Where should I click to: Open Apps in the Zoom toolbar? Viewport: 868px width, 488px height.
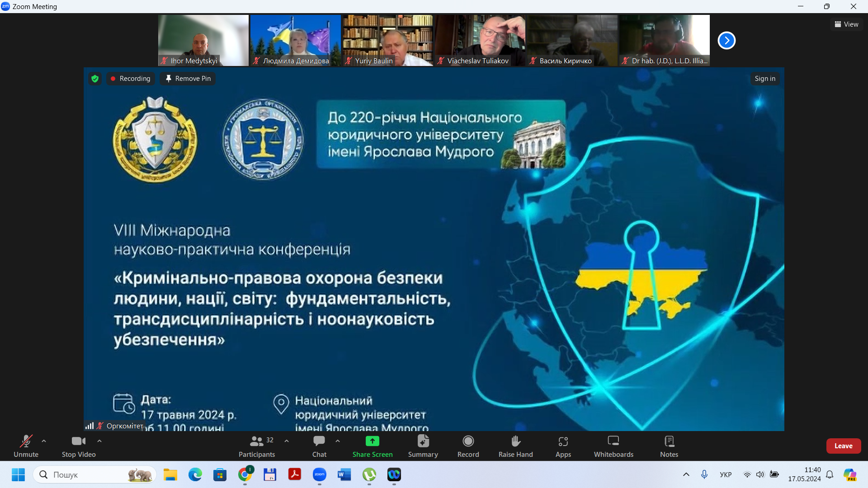(x=563, y=446)
